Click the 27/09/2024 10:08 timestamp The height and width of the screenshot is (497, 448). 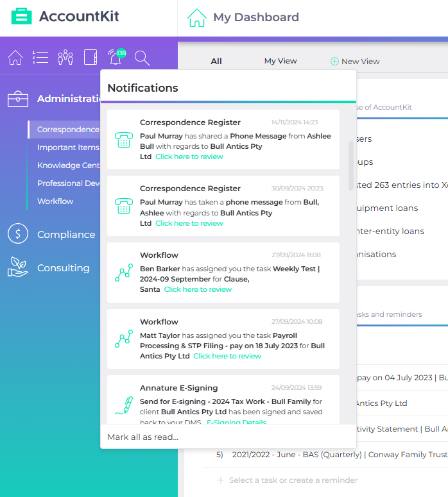[297, 321]
